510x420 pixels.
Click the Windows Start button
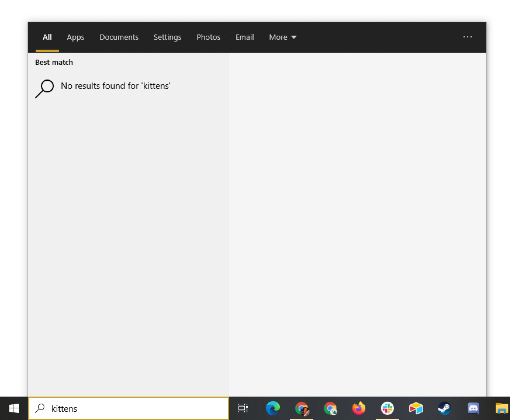(14, 408)
